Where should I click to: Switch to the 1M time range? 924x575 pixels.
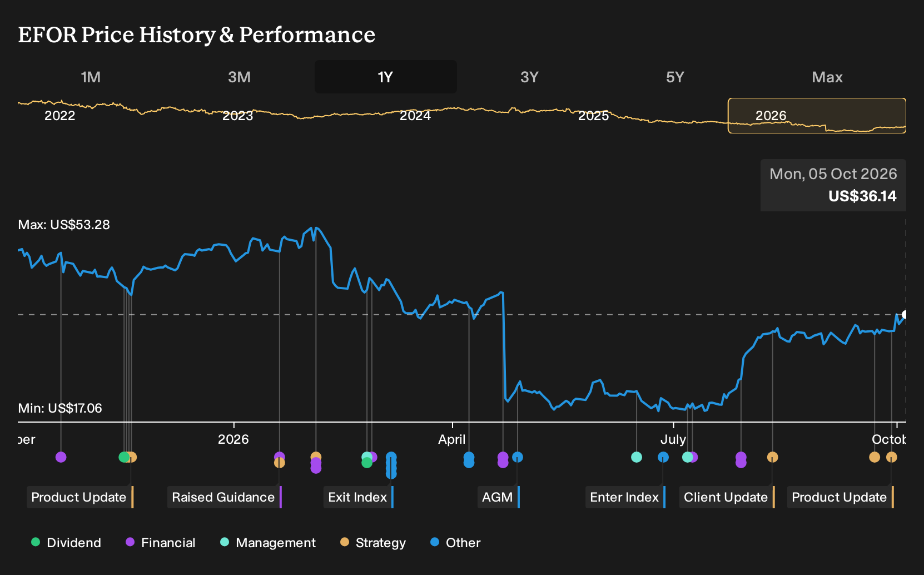pos(91,77)
